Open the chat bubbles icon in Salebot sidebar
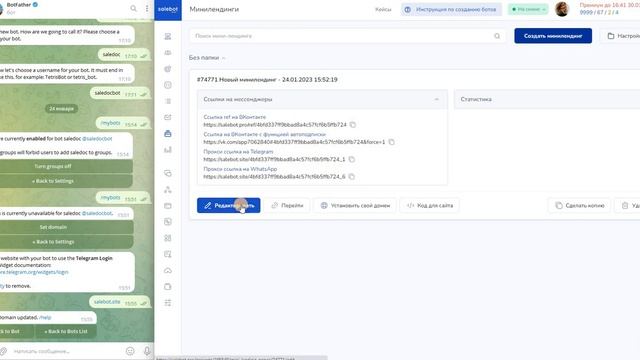Image resolution: width=640 pixels, height=360 pixels. pos(168,173)
